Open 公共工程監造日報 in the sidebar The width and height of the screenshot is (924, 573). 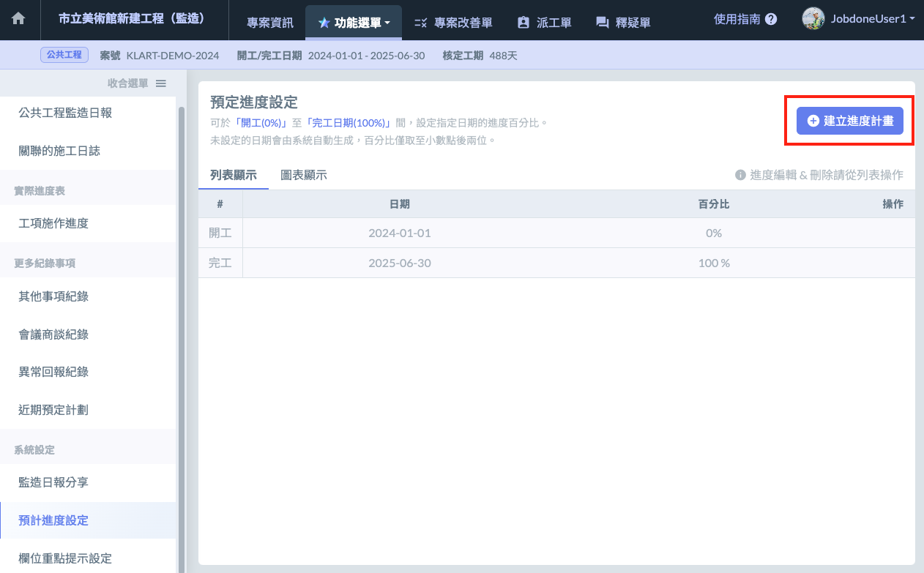88,113
